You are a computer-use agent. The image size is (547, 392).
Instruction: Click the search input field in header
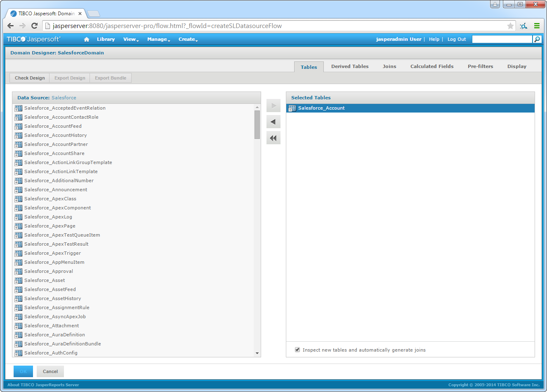pyautogui.click(x=502, y=39)
